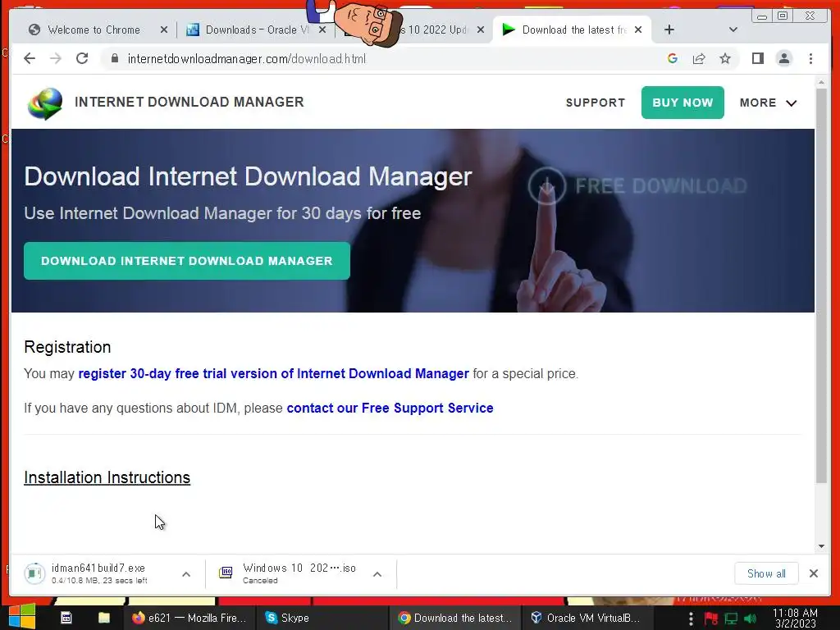Open register 30-day free trial link

[x=273, y=373]
